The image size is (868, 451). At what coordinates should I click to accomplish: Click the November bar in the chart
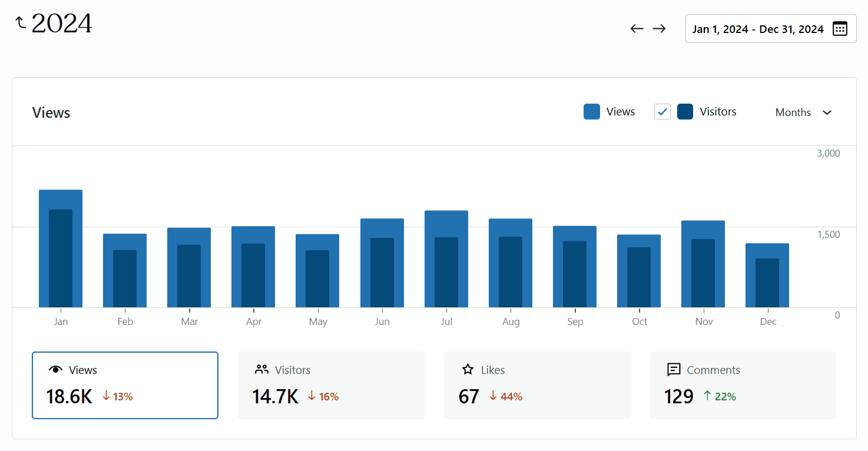coord(703,264)
